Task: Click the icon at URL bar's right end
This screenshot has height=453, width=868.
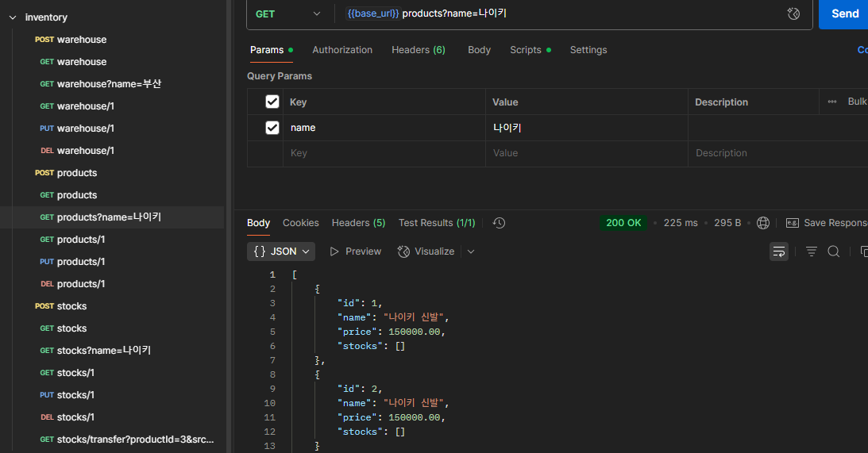Action: click(793, 13)
